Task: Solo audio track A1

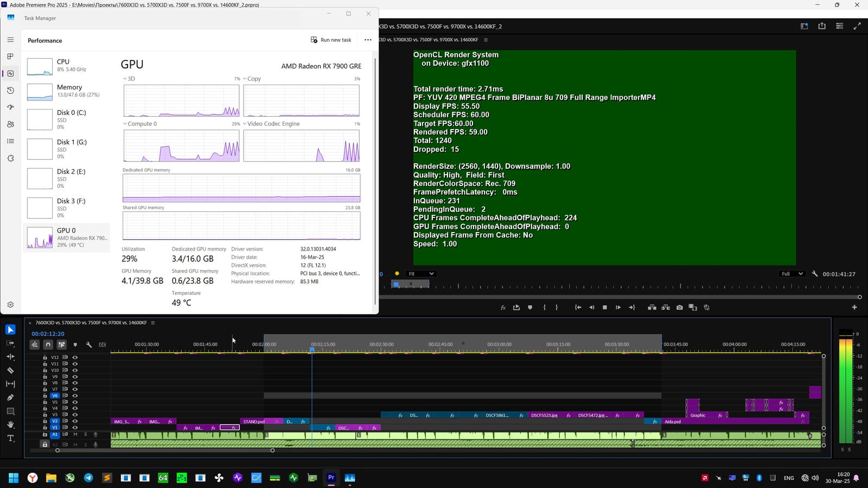Action: click(85, 434)
